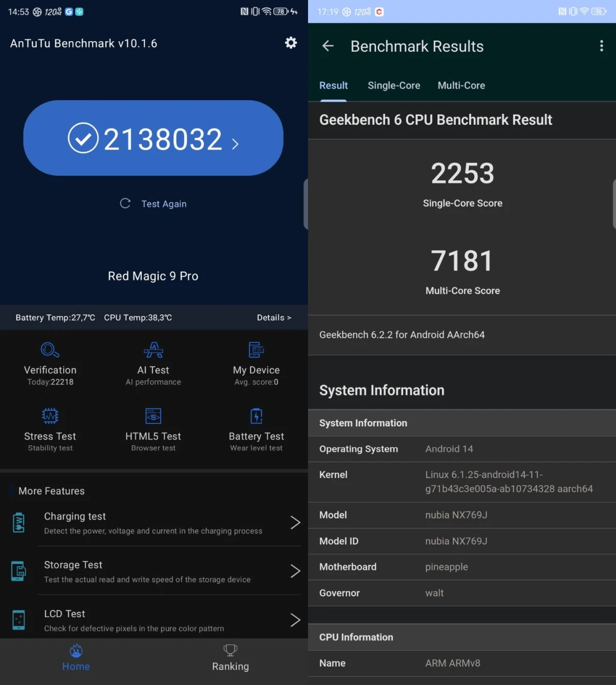The image size is (616, 685).
Task: Open Geekbench three-dot overflow menu
Action: [601, 46]
